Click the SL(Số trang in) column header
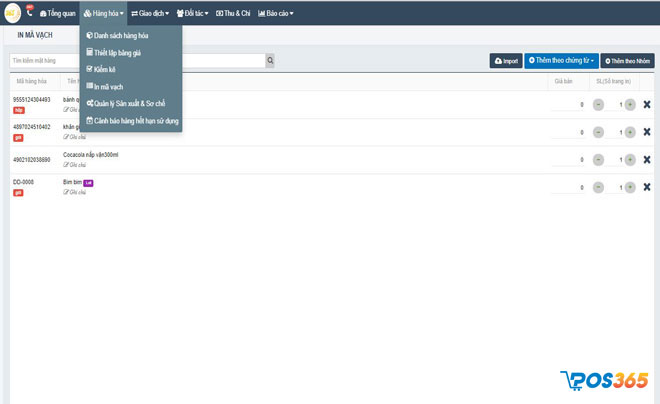The width and height of the screenshot is (660, 404). click(x=613, y=81)
